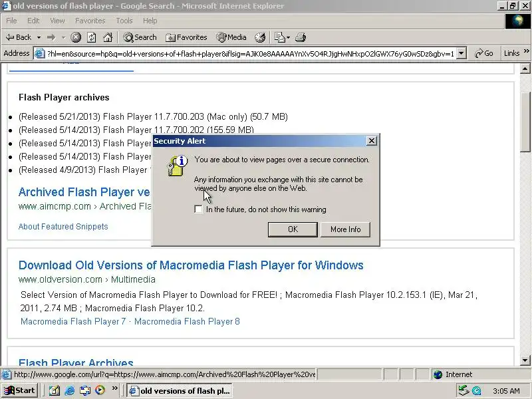
Task: Click the Mail toolbar icon
Action: point(279,37)
